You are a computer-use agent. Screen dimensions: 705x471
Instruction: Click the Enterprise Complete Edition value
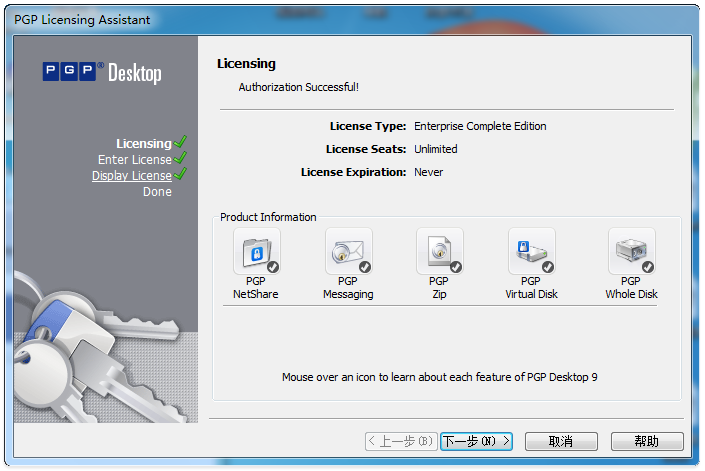(x=480, y=126)
